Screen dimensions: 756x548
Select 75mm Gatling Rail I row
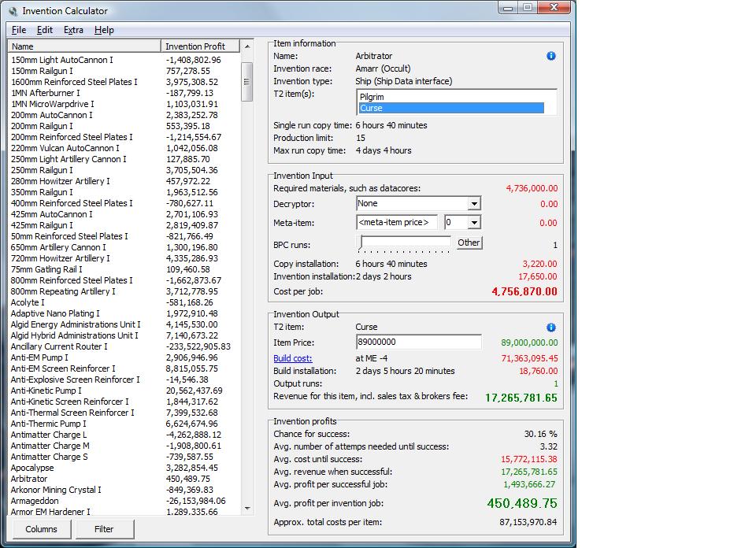click(x=124, y=269)
